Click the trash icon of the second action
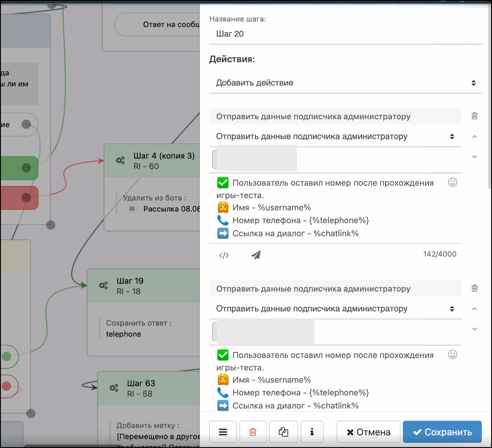 [475, 288]
